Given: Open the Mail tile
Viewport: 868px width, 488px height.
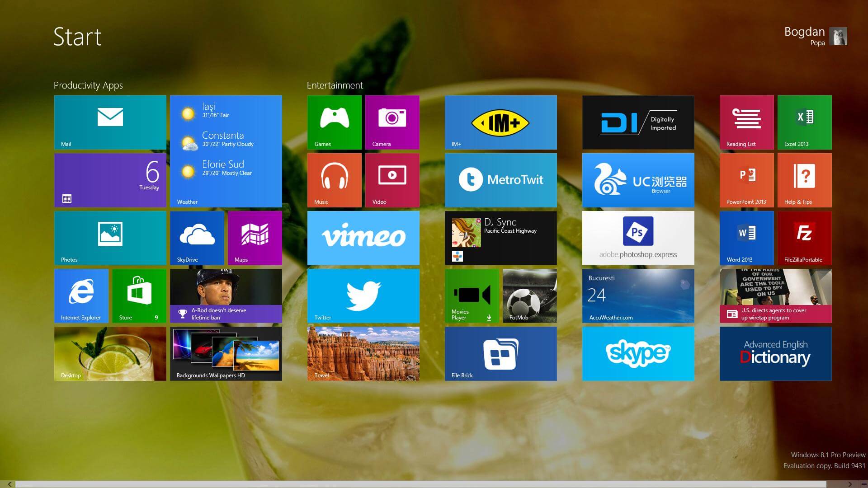Looking at the screenshot, I should click(x=110, y=122).
